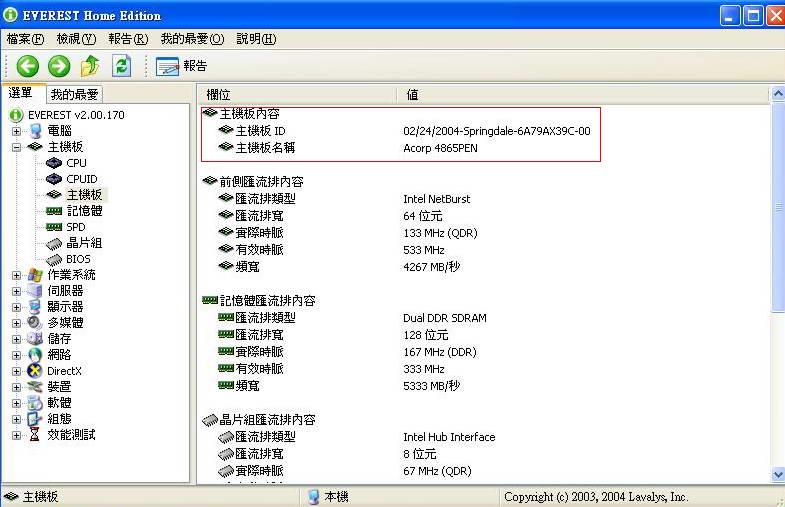Image resolution: width=785 pixels, height=507 pixels.
Task: Collapse the 主機板 parent tree node
Action: tap(17, 147)
